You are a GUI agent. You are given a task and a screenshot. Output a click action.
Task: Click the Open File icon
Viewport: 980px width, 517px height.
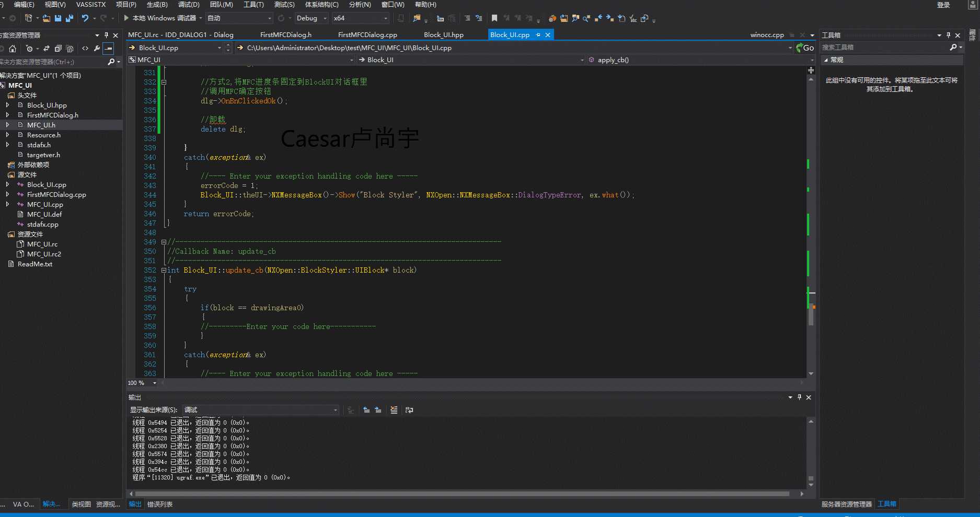click(47, 18)
